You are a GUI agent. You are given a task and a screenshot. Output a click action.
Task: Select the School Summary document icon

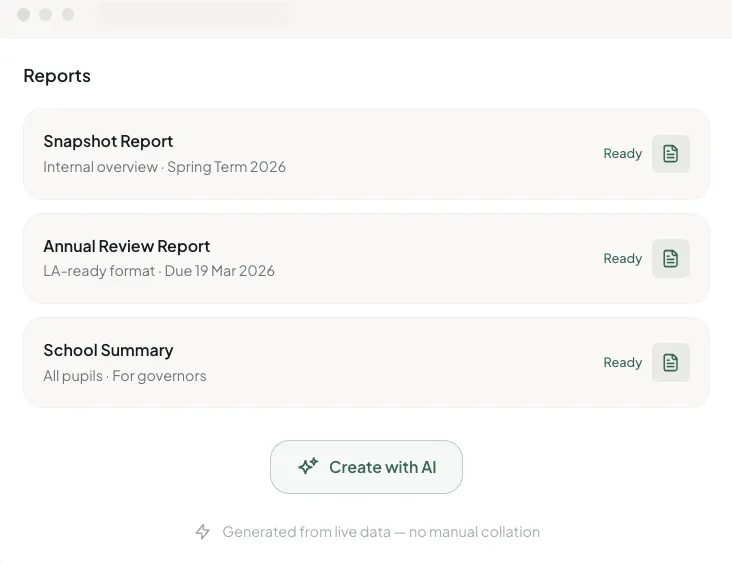point(670,362)
